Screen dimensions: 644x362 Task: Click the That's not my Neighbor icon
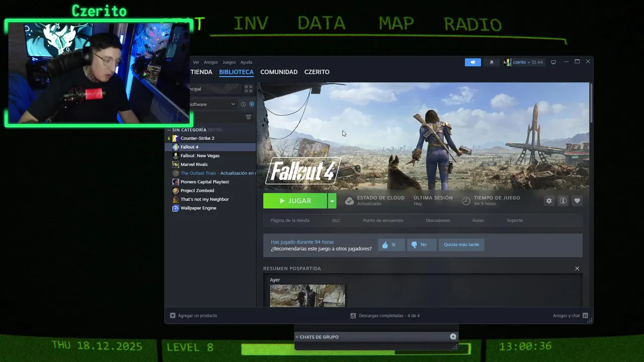176,200
